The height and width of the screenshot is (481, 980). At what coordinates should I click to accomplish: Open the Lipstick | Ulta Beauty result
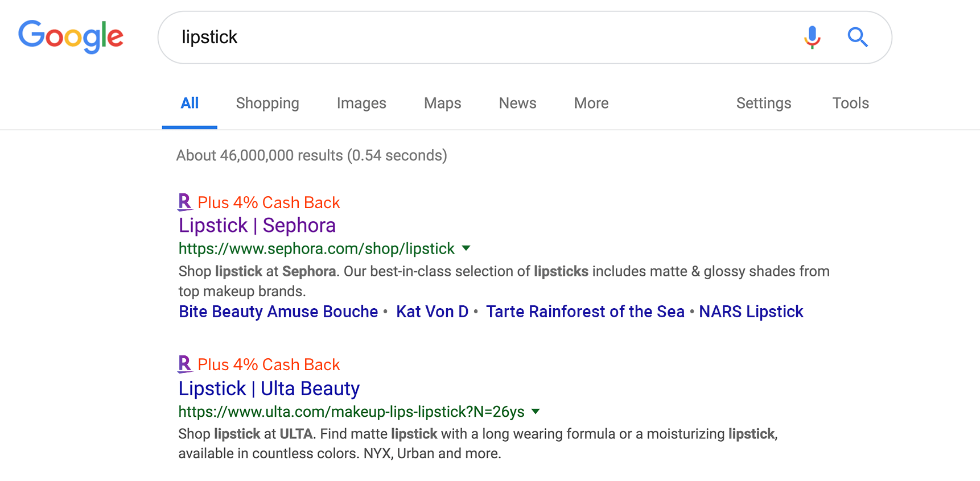[x=269, y=388]
